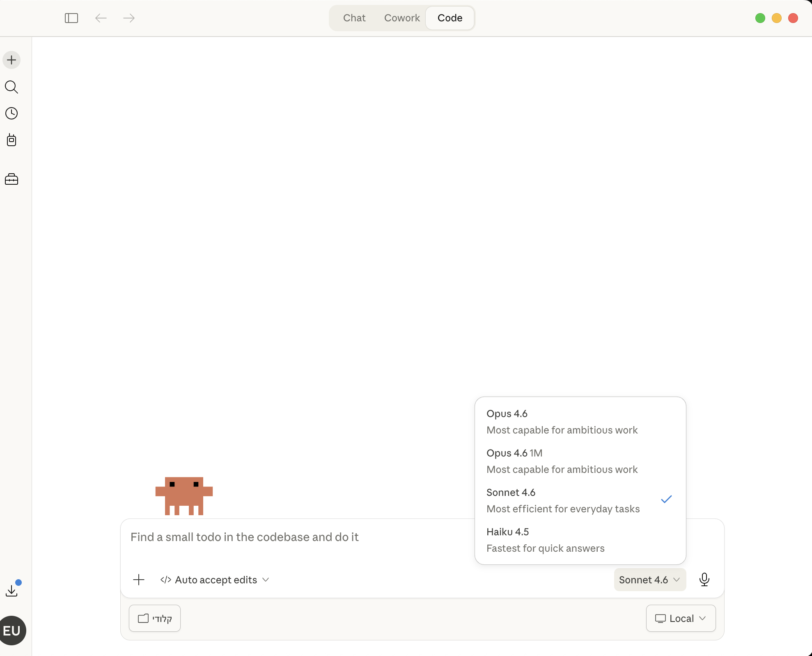Collapse the Sonnet 4.6 model selector
The image size is (812, 656).
(x=650, y=580)
